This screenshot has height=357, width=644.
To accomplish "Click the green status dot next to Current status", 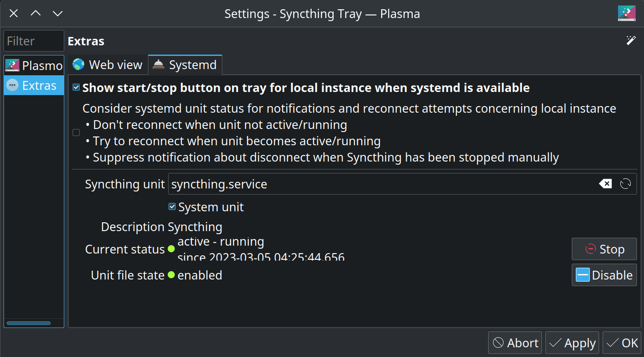I will 171,249.
